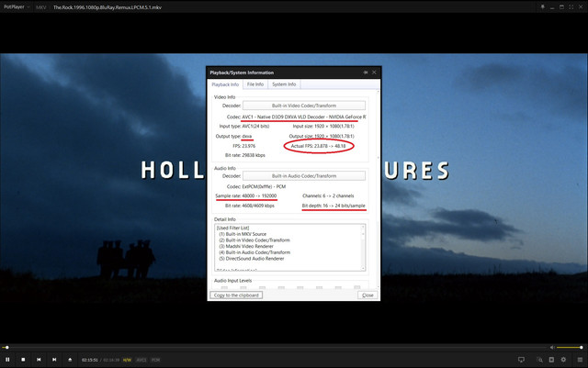Click the total duration time display

[x=111, y=360]
